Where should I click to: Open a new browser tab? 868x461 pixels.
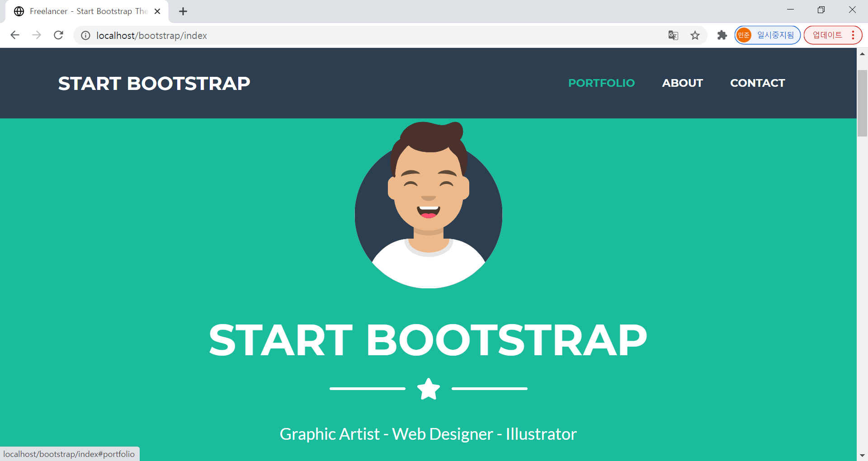(x=183, y=11)
